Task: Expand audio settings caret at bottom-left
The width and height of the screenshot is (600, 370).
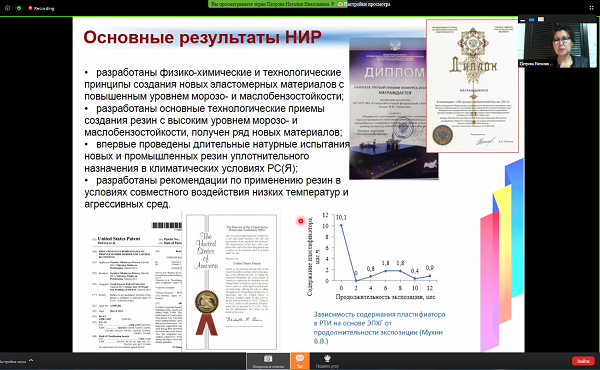Action: tap(31, 360)
